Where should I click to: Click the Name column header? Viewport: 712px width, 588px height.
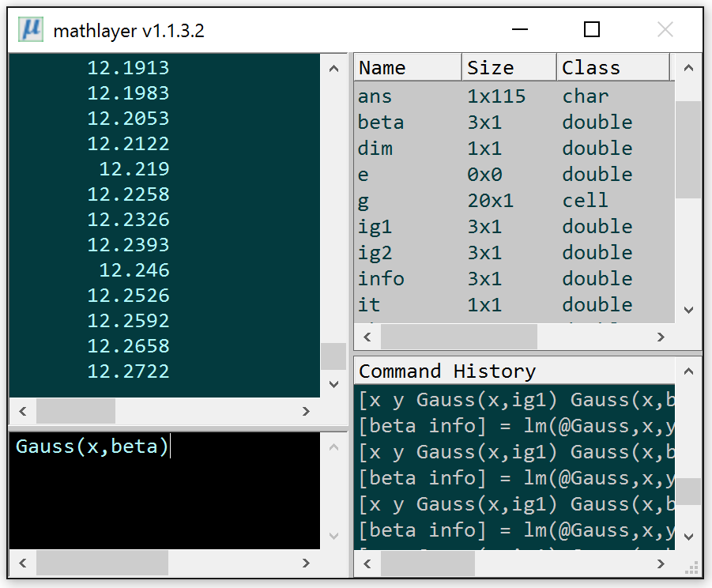[x=407, y=68]
